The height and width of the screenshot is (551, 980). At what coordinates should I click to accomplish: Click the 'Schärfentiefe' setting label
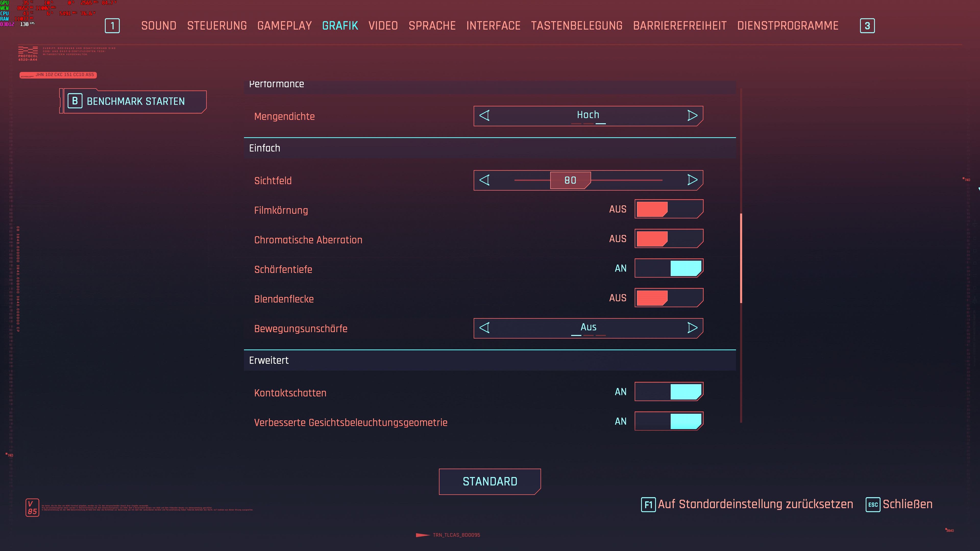click(283, 269)
